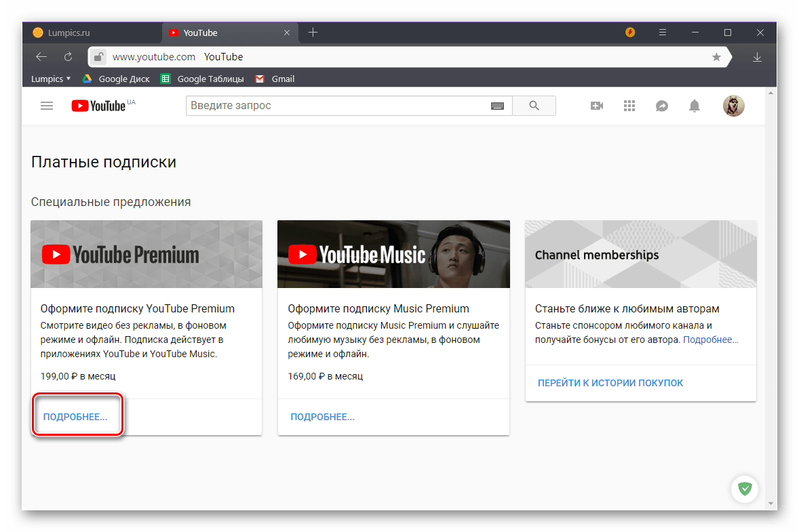This screenshot has width=799, height=532.
Task: Click ПОДРОБНЕЕ under YouTube Premium card
Action: [75, 417]
